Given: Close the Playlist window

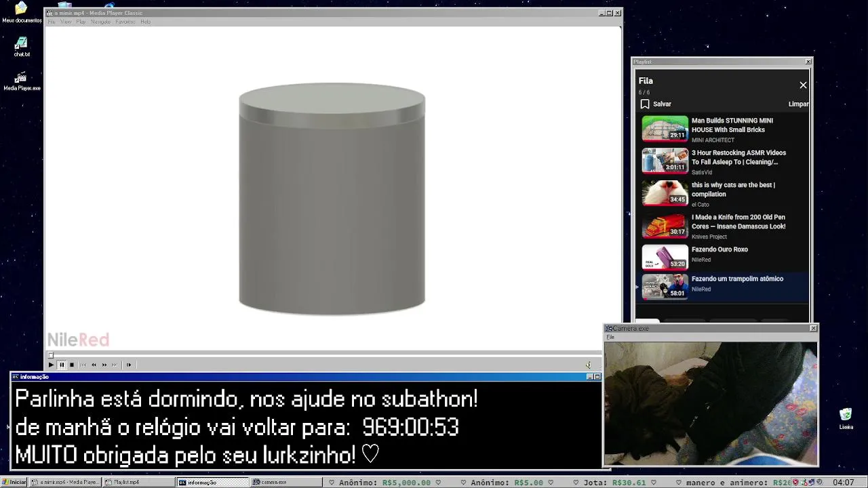Looking at the screenshot, I should pos(808,62).
